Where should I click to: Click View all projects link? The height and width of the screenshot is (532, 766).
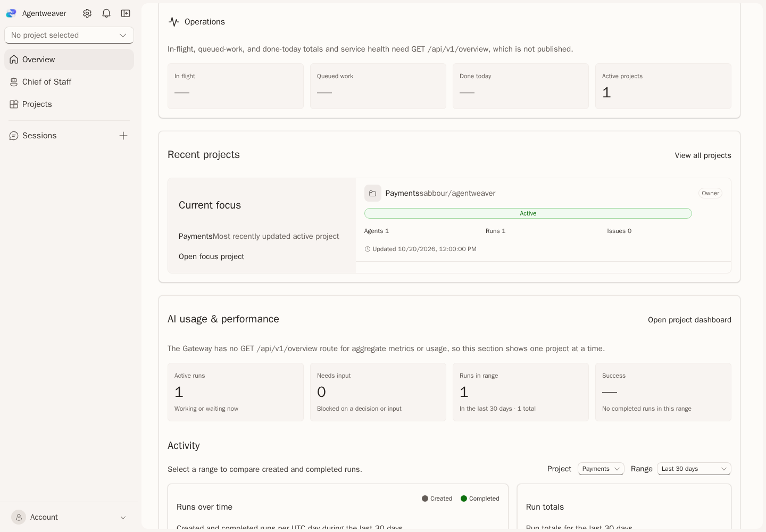(x=703, y=155)
